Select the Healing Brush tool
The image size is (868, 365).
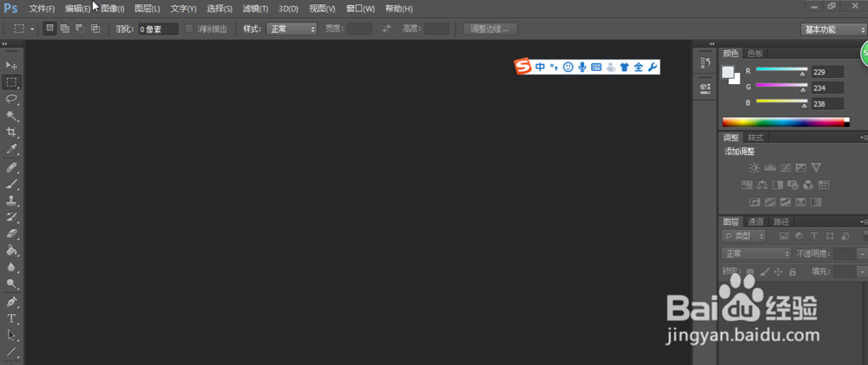tap(11, 167)
